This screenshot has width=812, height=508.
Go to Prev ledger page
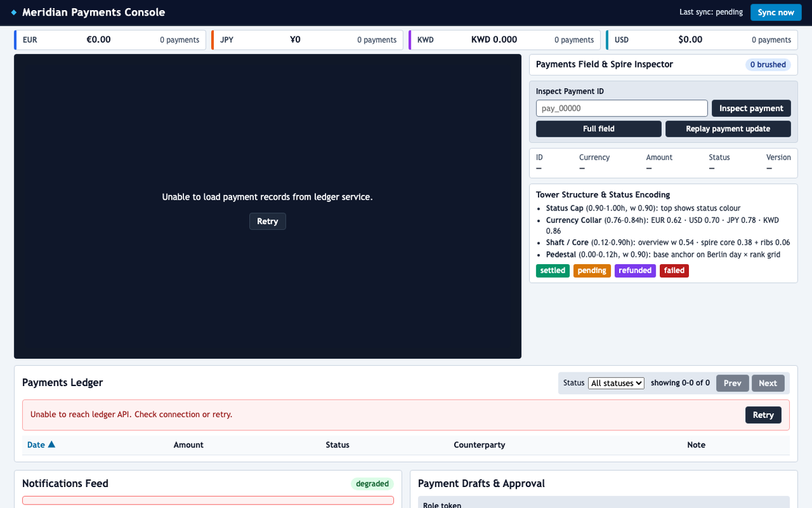click(732, 383)
